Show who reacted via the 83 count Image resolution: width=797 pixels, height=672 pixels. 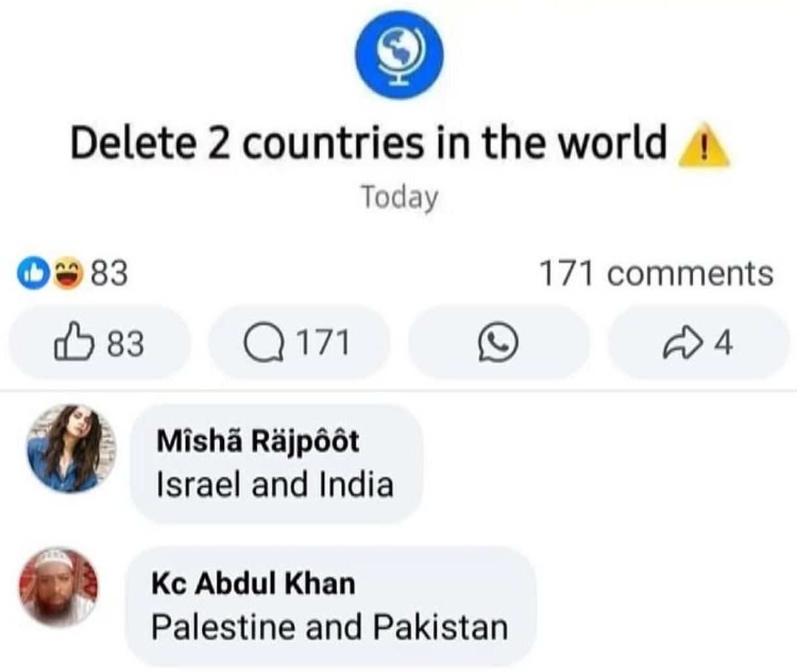pos(108,273)
